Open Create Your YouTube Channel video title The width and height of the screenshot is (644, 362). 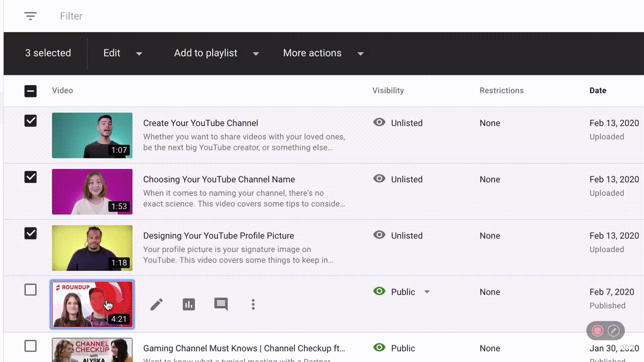click(x=201, y=123)
